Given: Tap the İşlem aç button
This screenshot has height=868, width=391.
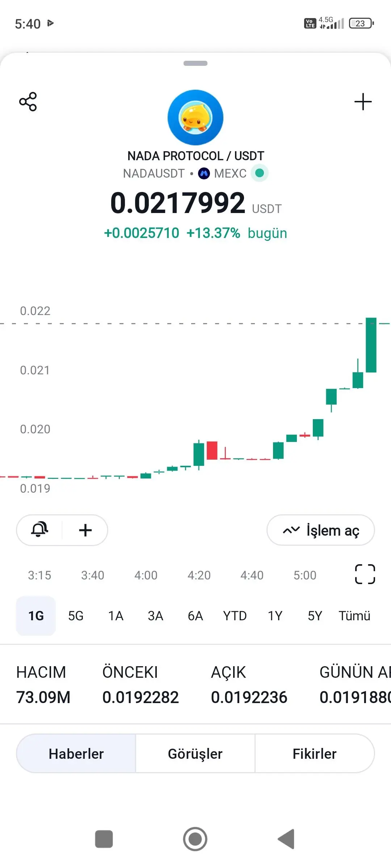Looking at the screenshot, I should pyautogui.click(x=321, y=530).
